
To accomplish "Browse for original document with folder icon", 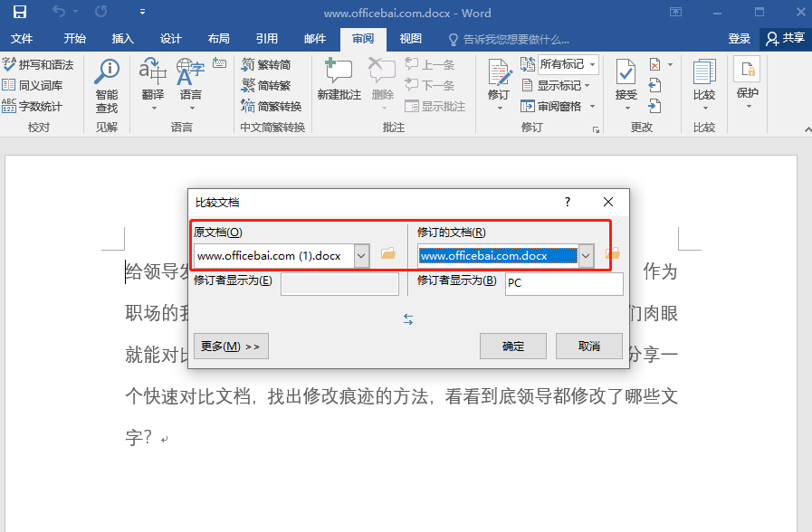I will tap(388, 253).
